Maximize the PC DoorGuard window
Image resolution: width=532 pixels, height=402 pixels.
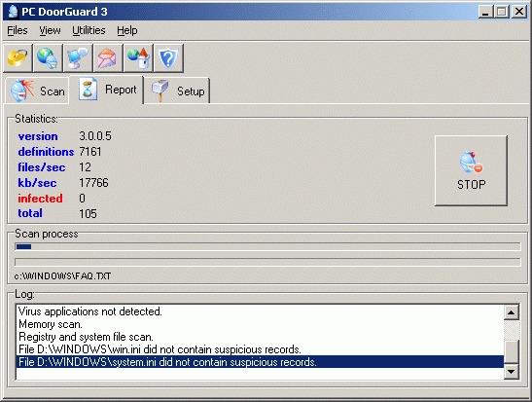[501, 12]
